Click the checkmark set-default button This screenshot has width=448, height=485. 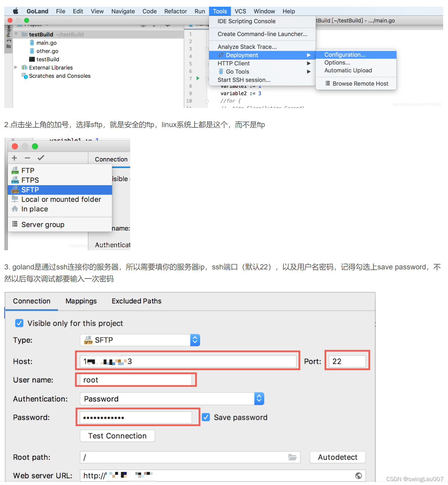click(x=41, y=158)
